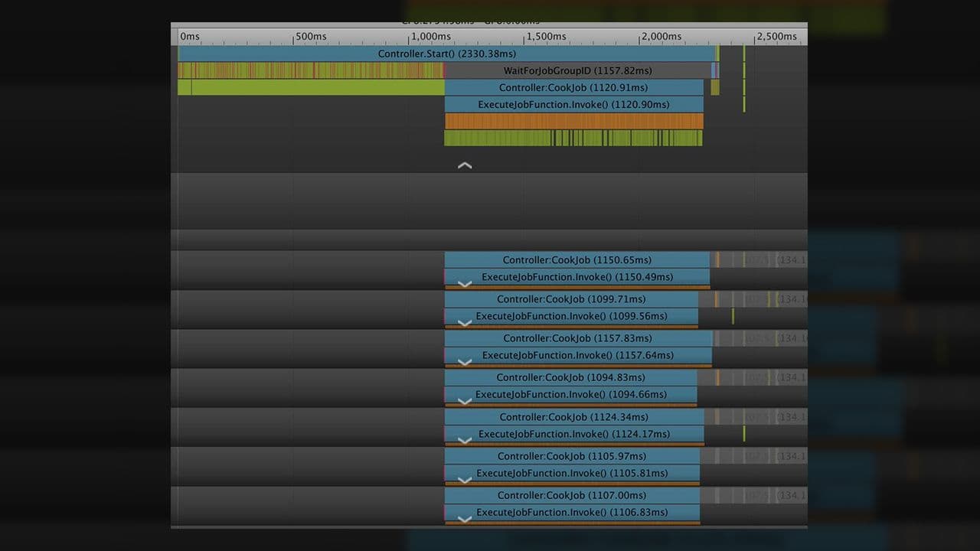Image resolution: width=980 pixels, height=551 pixels.
Task: Select ExecuteJobFunction.Invoke() (1120.90ms) sample
Action: pos(573,104)
